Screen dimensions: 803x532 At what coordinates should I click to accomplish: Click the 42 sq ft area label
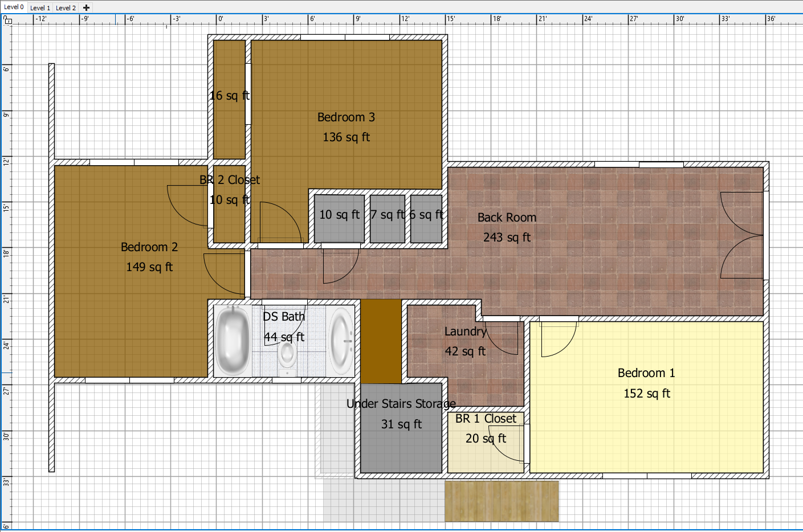point(465,351)
